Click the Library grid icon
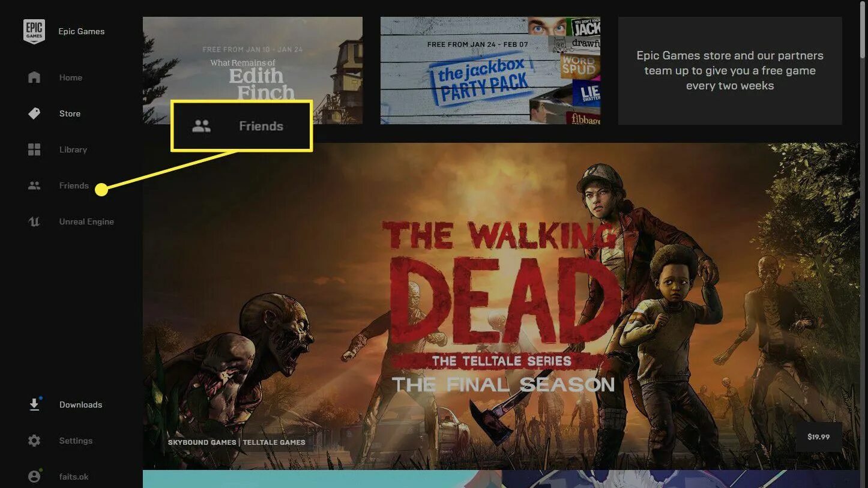Viewport: 868px width, 488px height. pos(34,149)
